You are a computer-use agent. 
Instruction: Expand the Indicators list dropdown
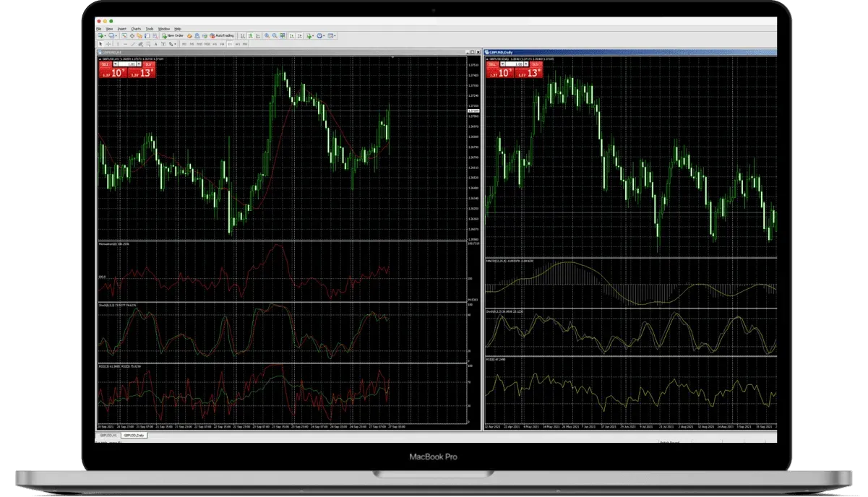(x=312, y=35)
